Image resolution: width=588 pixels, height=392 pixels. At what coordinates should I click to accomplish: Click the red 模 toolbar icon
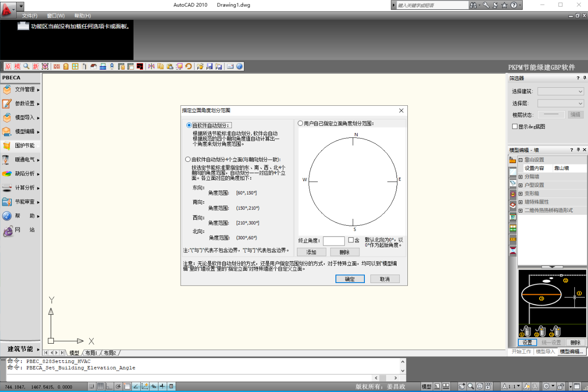pos(17,66)
